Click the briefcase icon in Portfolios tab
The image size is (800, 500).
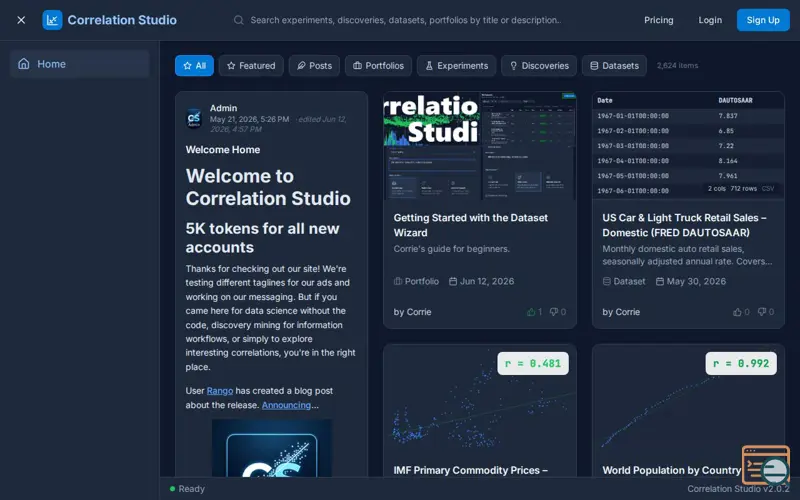[357, 65]
